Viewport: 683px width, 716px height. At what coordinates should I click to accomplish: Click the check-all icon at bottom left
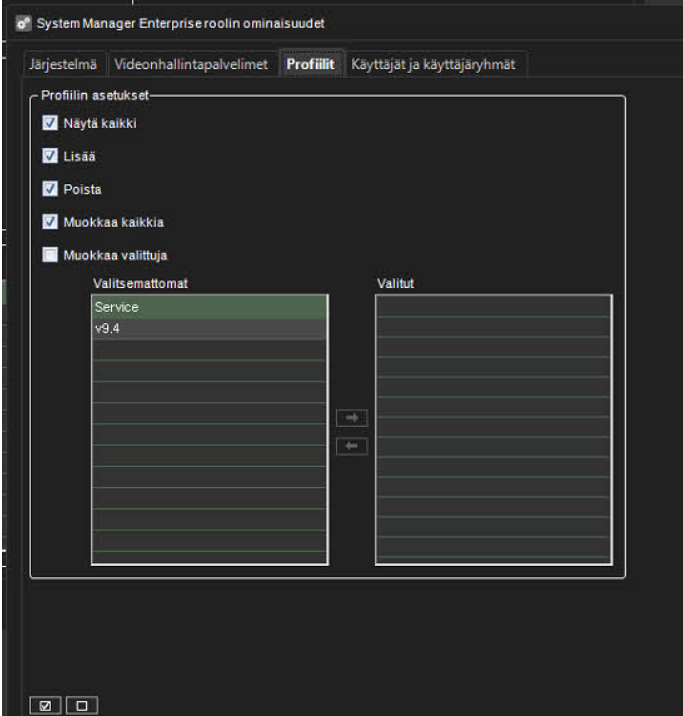(x=46, y=706)
